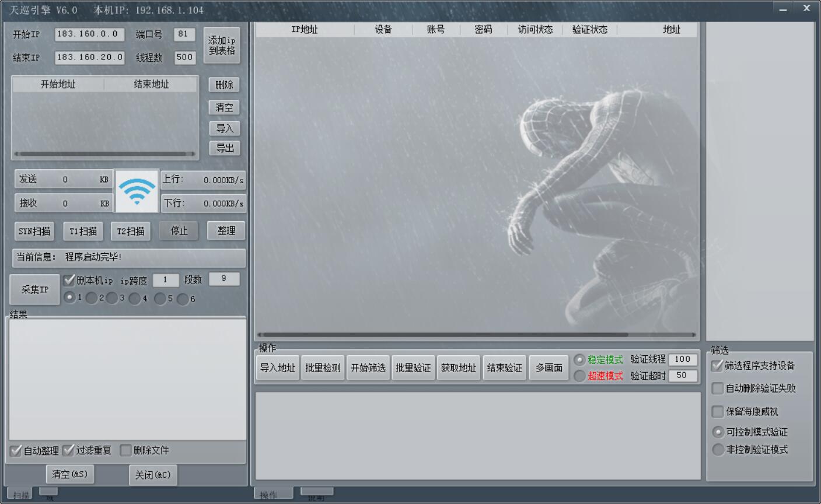Screen dimensions: 821x504
Task: Start a T1扫描 scan
Action: [83, 231]
